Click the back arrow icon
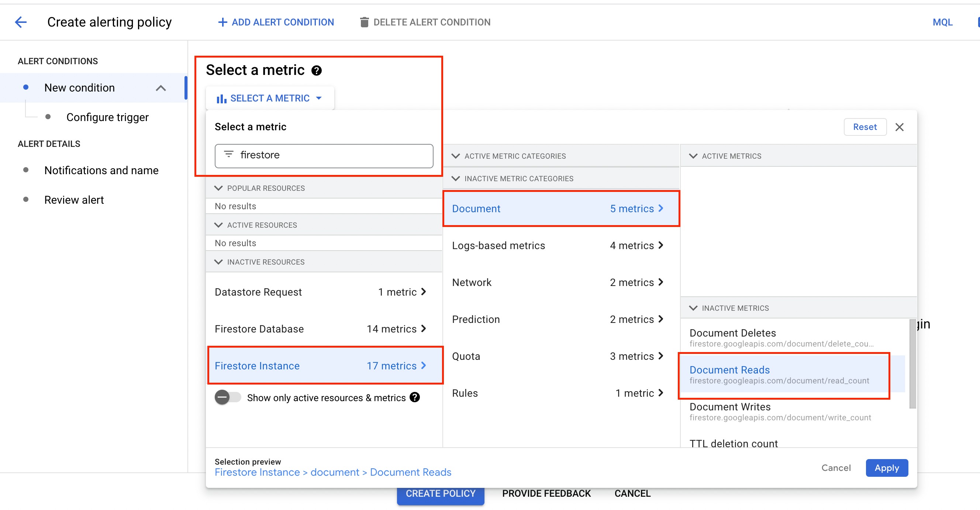The width and height of the screenshot is (980, 510). click(21, 22)
